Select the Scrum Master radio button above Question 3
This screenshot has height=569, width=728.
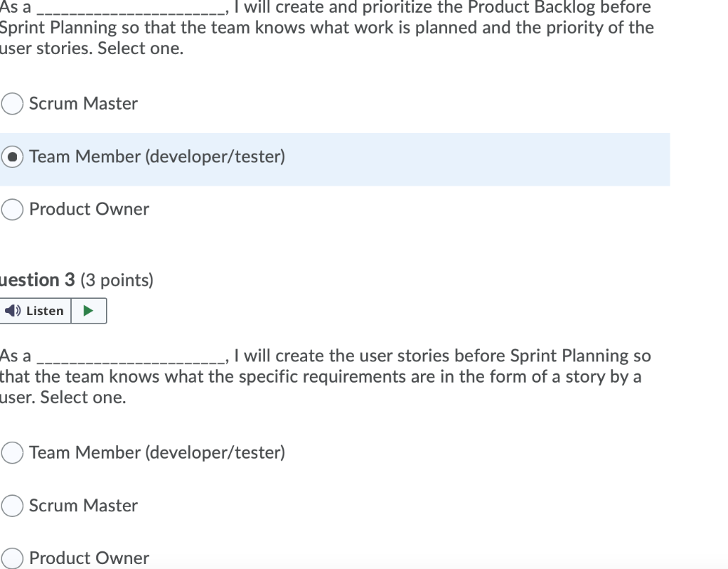11,104
